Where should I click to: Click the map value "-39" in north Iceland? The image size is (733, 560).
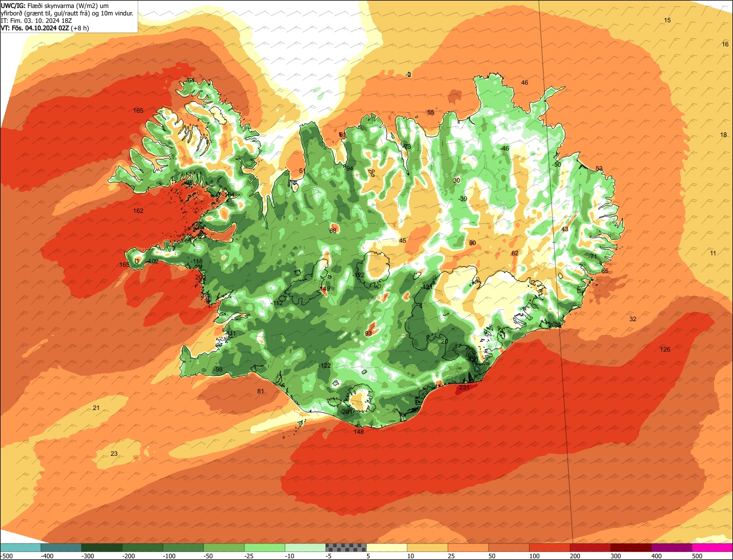pyautogui.click(x=463, y=199)
